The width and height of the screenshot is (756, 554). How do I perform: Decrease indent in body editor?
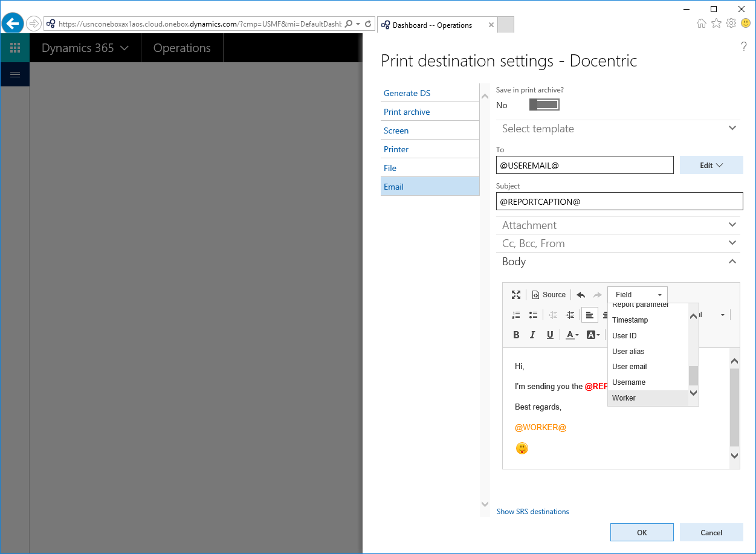click(x=553, y=315)
